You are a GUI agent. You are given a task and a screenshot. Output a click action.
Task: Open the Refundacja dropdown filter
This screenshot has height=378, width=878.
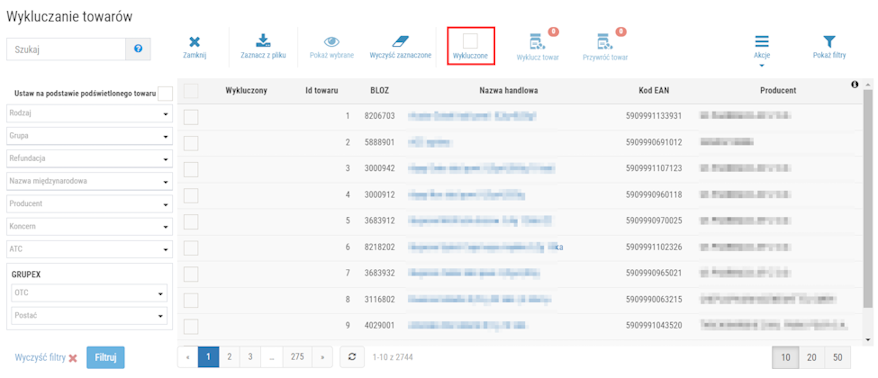click(x=90, y=159)
